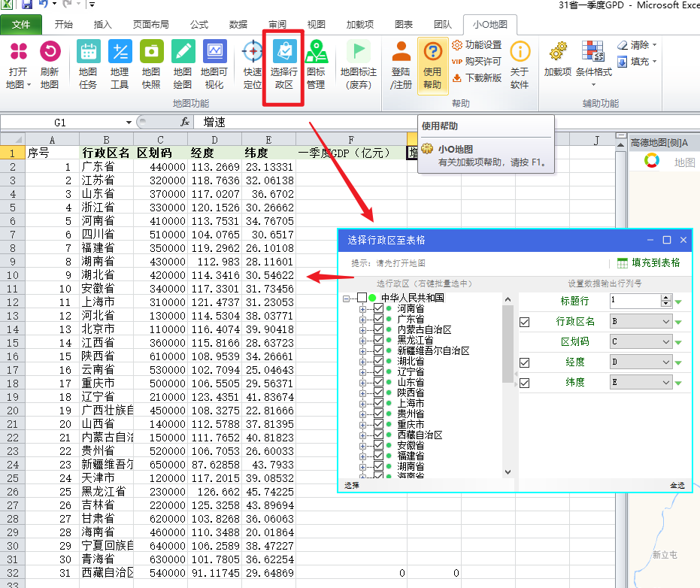Screen dimensions: 700x588
Task: Open 地图任务 map tasks
Action: coord(88,65)
